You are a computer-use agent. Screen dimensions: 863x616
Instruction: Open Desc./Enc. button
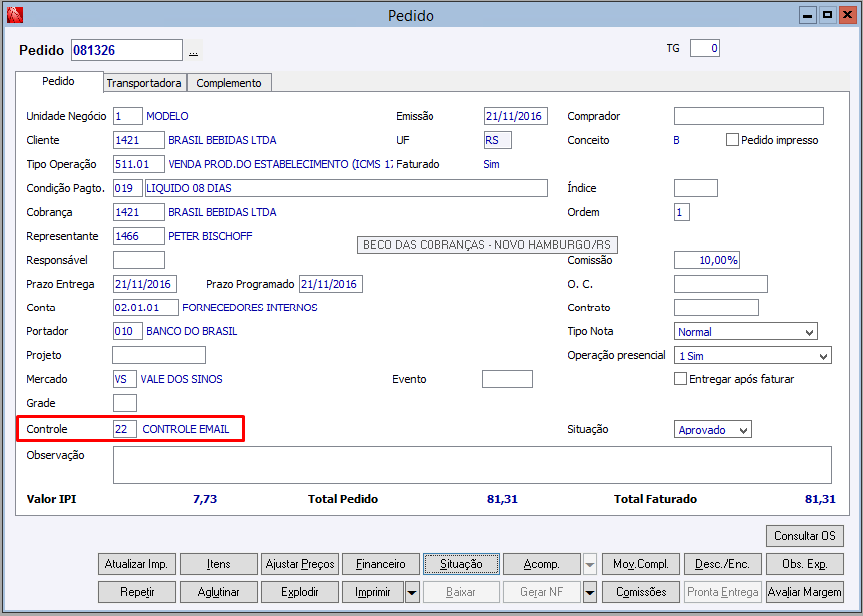[x=722, y=564]
